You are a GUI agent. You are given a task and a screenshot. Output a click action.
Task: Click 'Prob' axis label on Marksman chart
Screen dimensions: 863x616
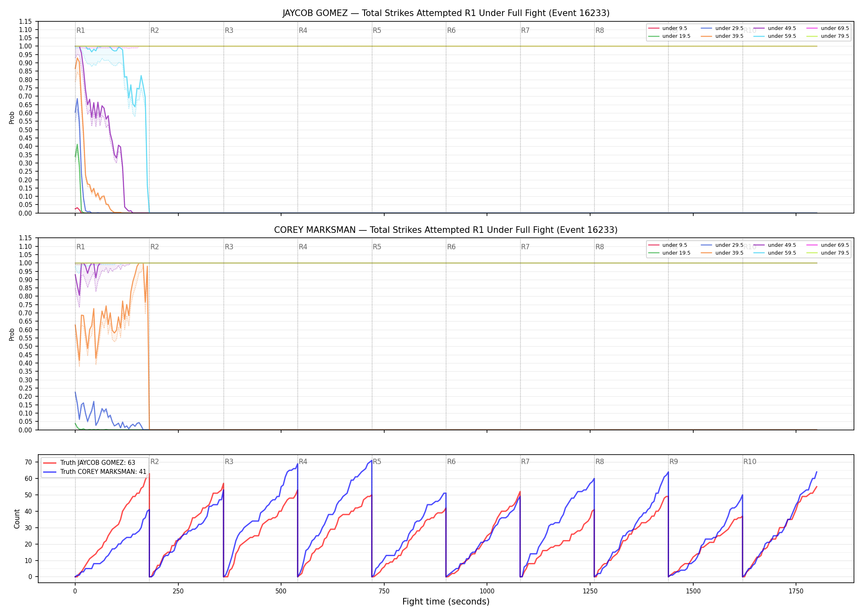[x=12, y=334]
